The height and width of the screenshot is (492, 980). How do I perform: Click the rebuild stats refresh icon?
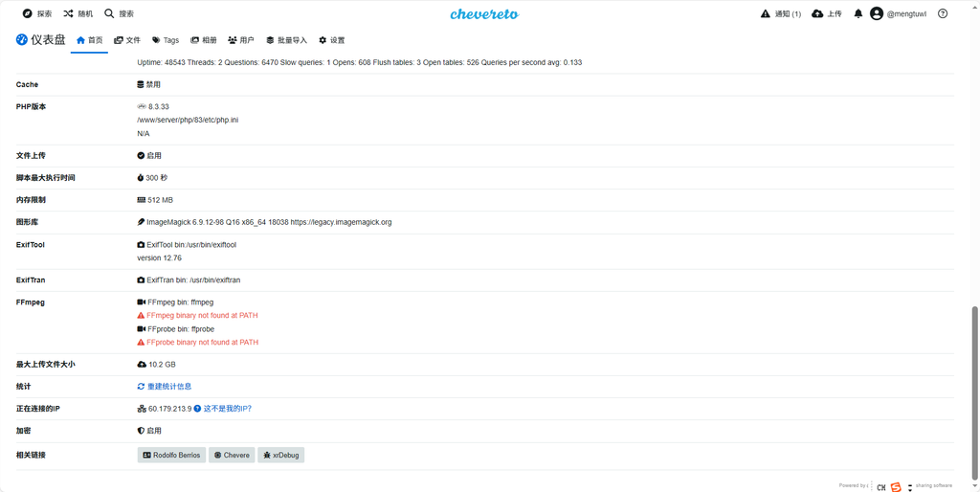click(141, 387)
